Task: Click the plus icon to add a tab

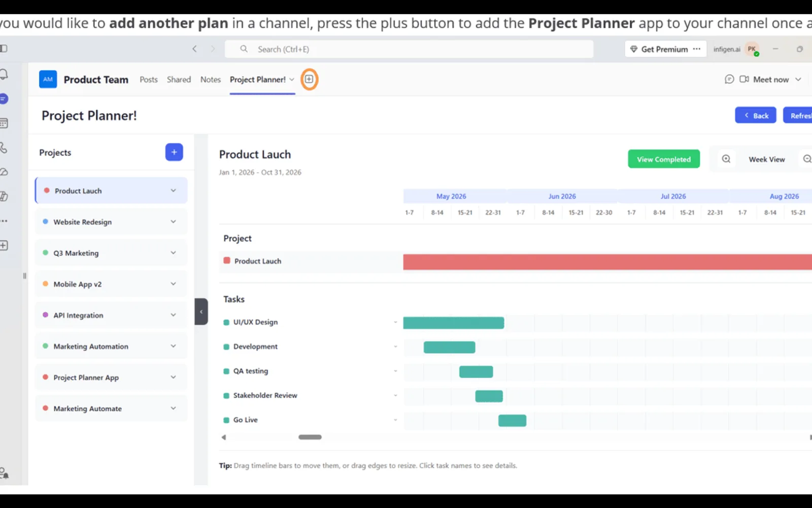Action: point(309,79)
